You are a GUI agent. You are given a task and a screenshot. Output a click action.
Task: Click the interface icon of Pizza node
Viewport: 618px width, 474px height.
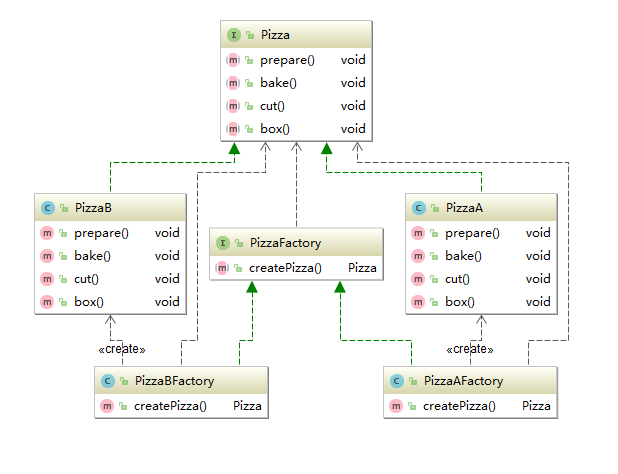click(234, 35)
